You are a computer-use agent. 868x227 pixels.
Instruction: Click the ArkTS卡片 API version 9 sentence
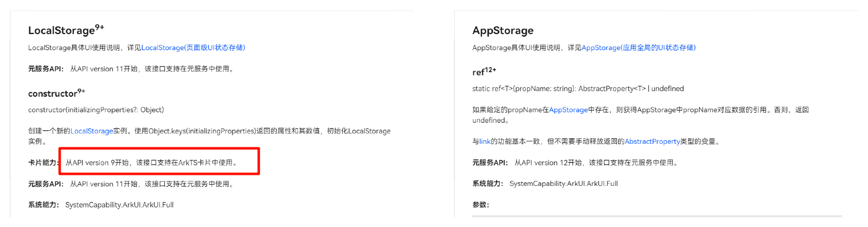[152, 162]
